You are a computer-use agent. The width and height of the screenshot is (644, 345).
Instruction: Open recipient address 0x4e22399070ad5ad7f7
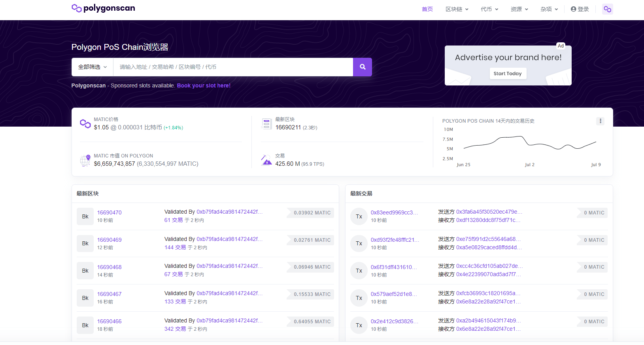[x=489, y=274]
